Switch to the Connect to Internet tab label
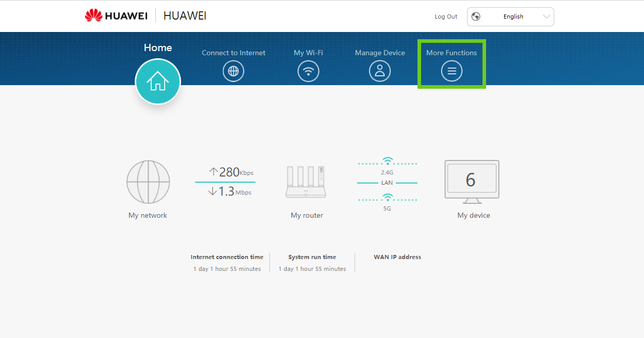Screen dimensions: 644x338 233,53
